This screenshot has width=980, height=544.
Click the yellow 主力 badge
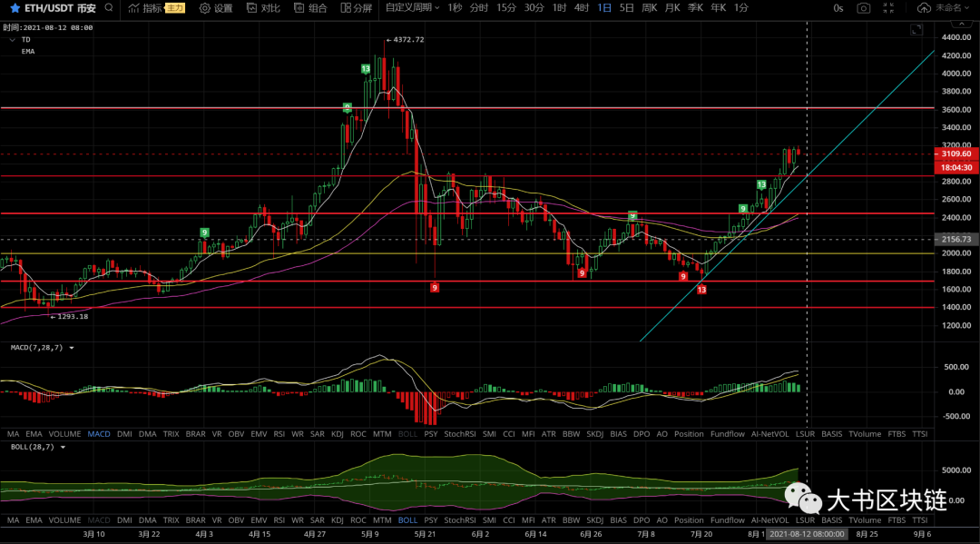point(175,8)
